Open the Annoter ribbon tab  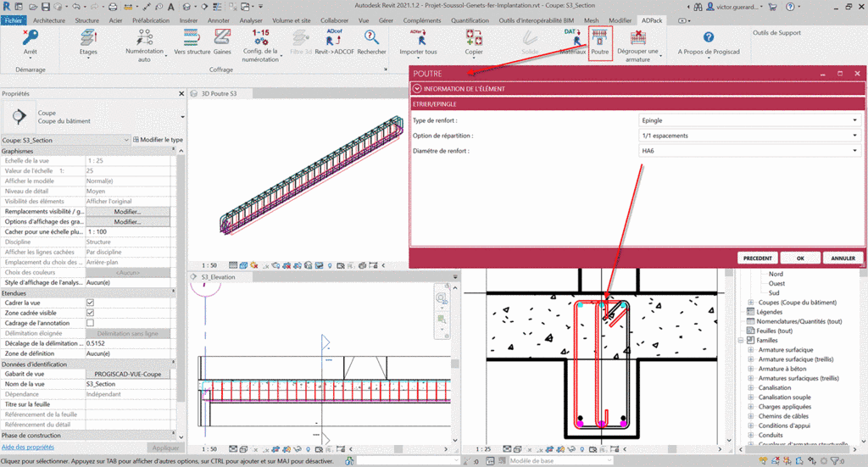[219, 20]
